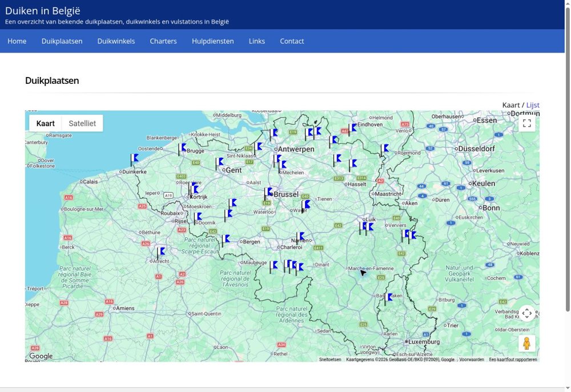Open the Home menu item
The image size is (571, 392).
click(17, 41)
